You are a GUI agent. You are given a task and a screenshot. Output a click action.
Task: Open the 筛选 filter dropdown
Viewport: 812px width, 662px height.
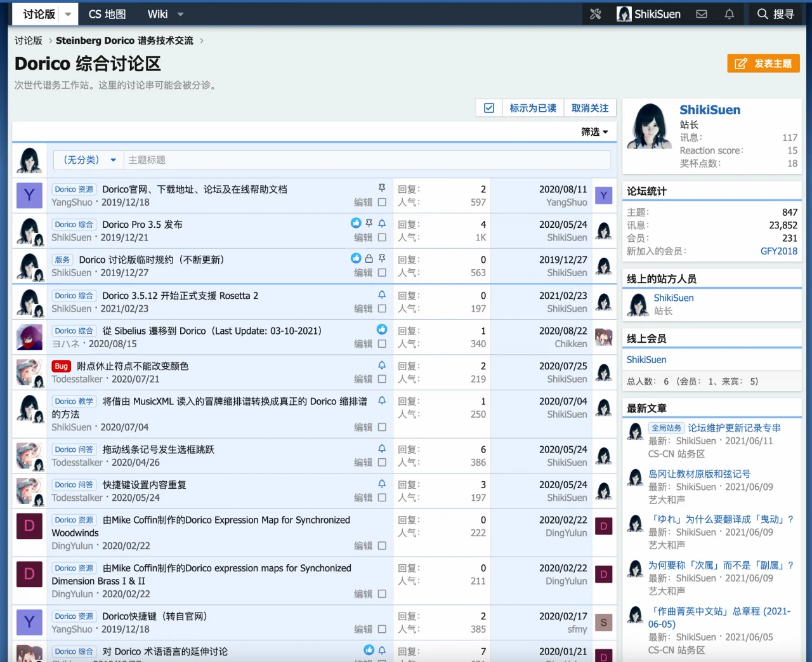coord(594,132)
